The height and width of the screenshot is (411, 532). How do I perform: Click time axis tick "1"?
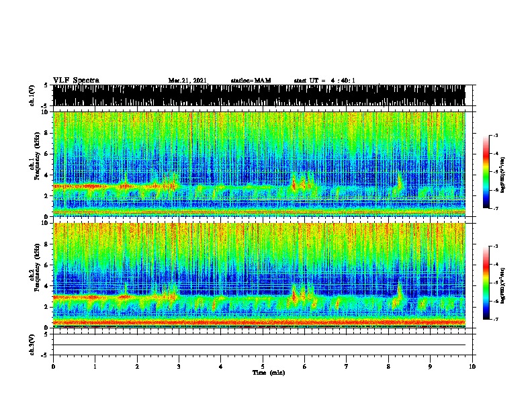point(95,367)
